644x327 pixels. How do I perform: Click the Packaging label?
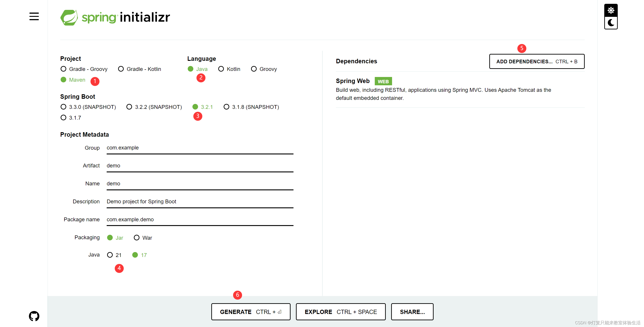click(87, 238)
